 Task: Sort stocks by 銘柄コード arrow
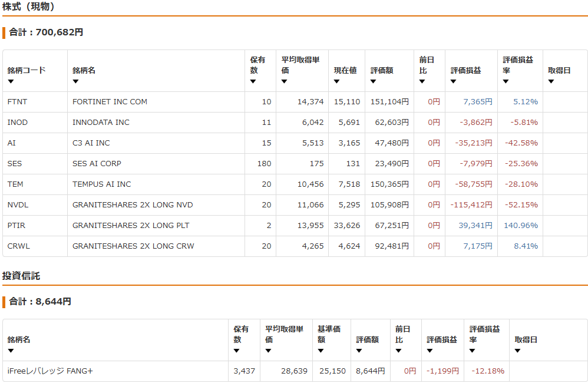[x=11, y=81]
